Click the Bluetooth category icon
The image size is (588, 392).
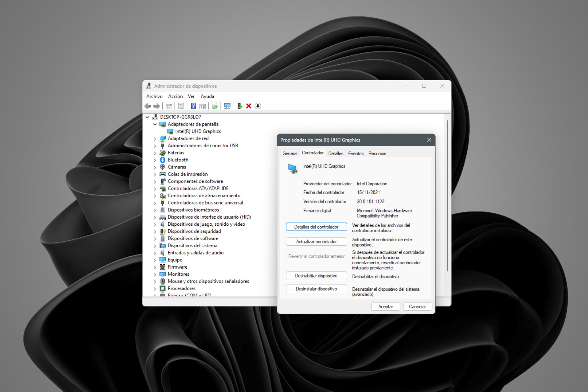coord(163,160)
